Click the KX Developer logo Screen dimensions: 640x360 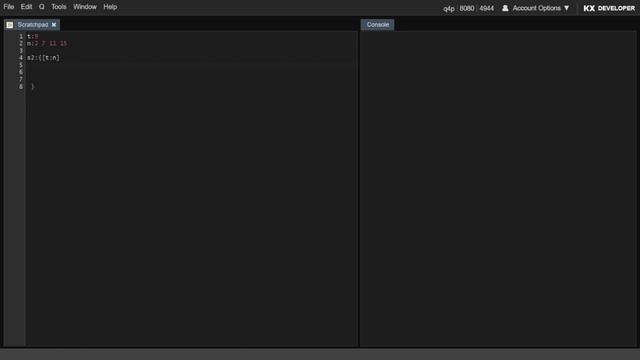click(609, 8)
